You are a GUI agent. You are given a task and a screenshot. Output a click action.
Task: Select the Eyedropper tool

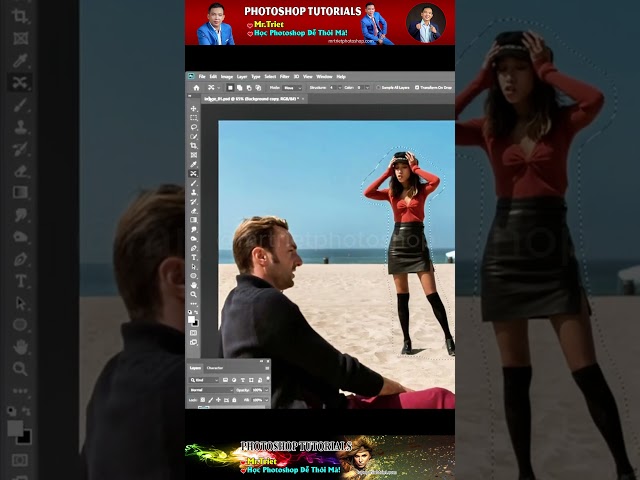193,164
